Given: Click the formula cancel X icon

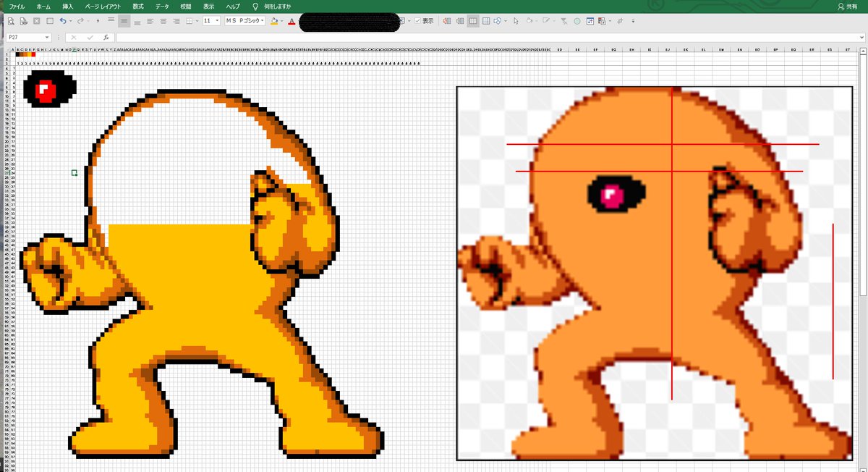Looking at the screenshot, I should (x=73, y=37).
